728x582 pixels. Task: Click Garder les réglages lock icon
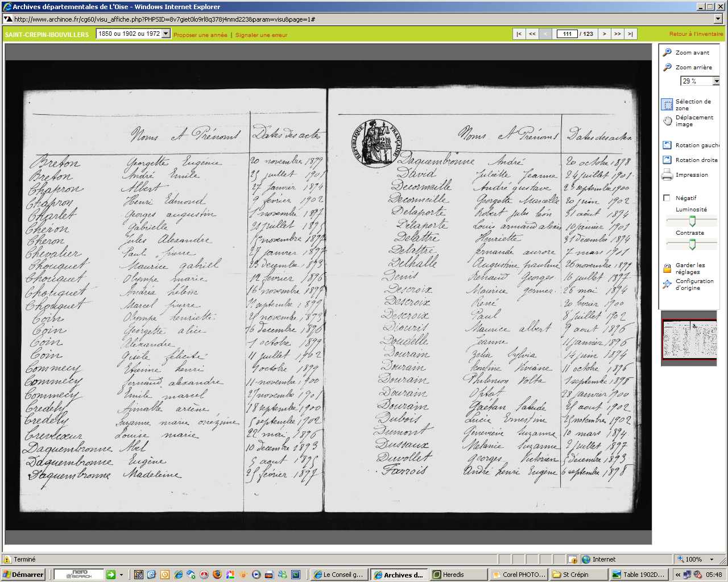pyautogui.click(x=667, y=268)
